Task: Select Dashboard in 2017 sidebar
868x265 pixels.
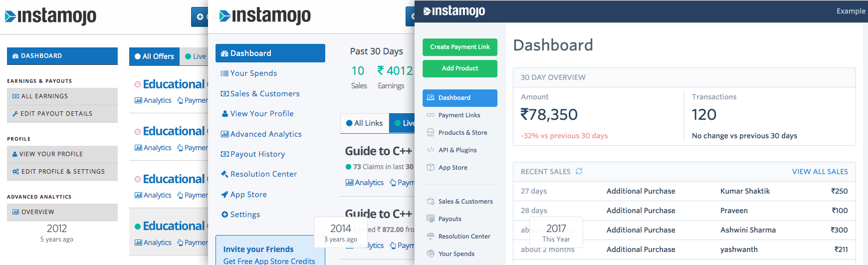Action: tap(460, 98)
